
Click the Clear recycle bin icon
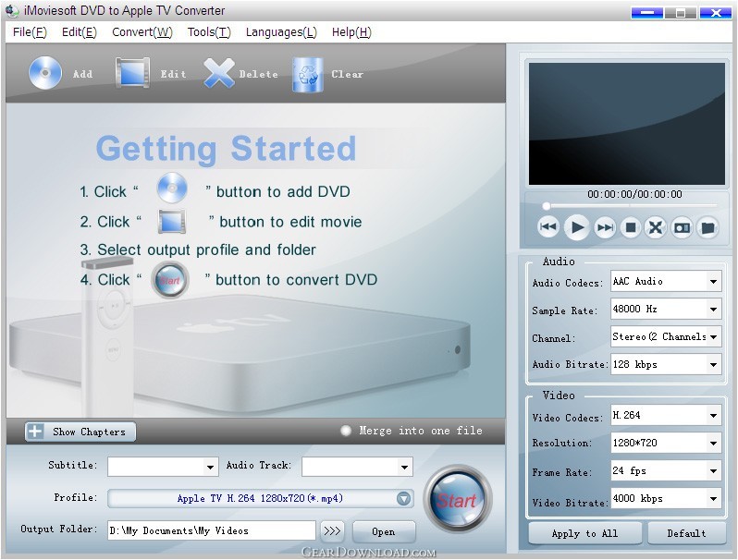pyautogui.click(x=308, y=74)
